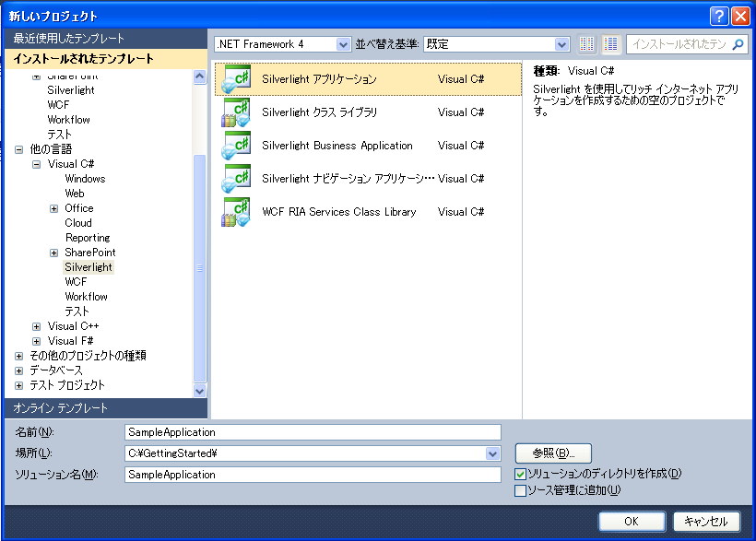The height and width of the screenshot is (541, 756).
Task: Expand the データベース node
Action: [x=18, y=370]
